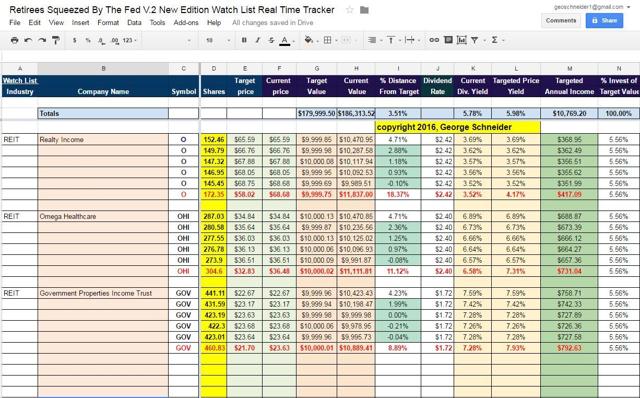Click the print icon in toolbar
Image resolution: width=640 pixels, height=398 pixels.
pos(14,40)
